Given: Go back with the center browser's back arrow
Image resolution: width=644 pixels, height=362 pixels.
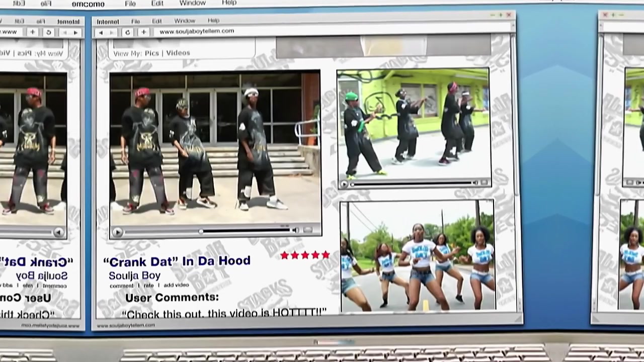Looking at the screenshot, I should tap(101, 32).
